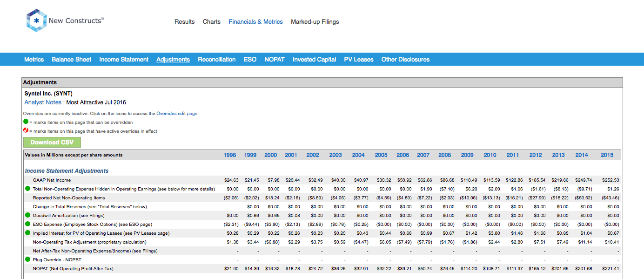Open the 2000 year column link
This screenshot has width=644, height=279.
click(x=271, y=155)
